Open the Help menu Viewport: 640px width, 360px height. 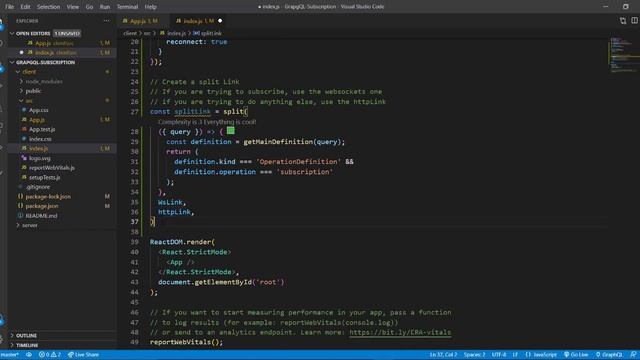point(151,7)
